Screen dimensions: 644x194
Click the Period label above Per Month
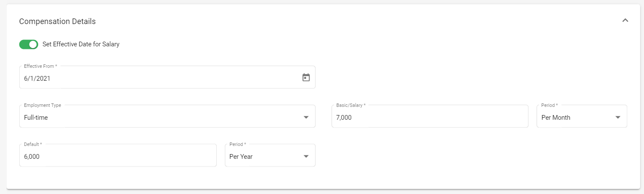coord(549,105)
